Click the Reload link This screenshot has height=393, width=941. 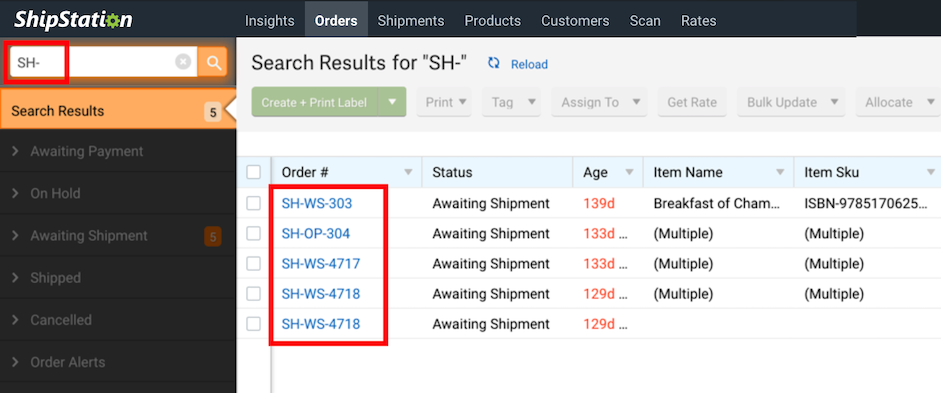click(529, 64)
